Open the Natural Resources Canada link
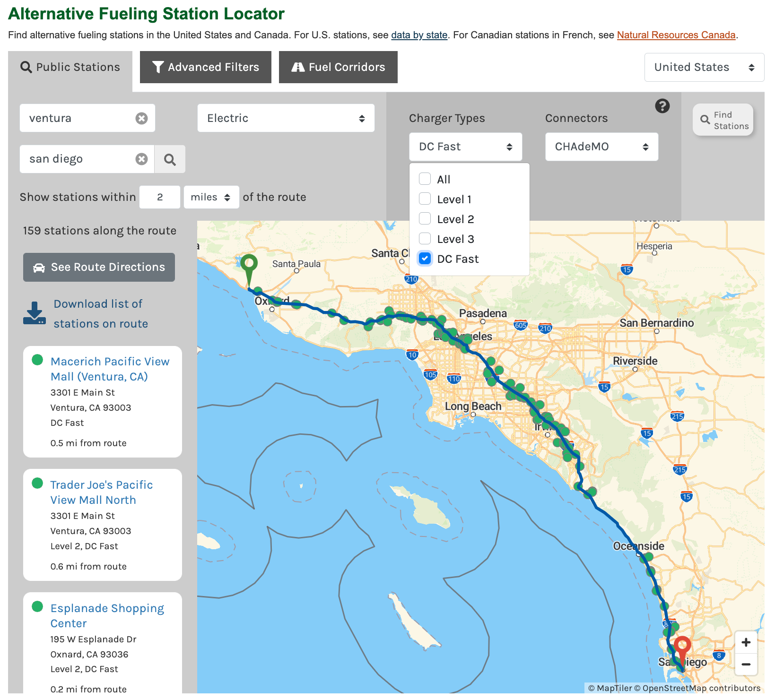 pos(676,35)
